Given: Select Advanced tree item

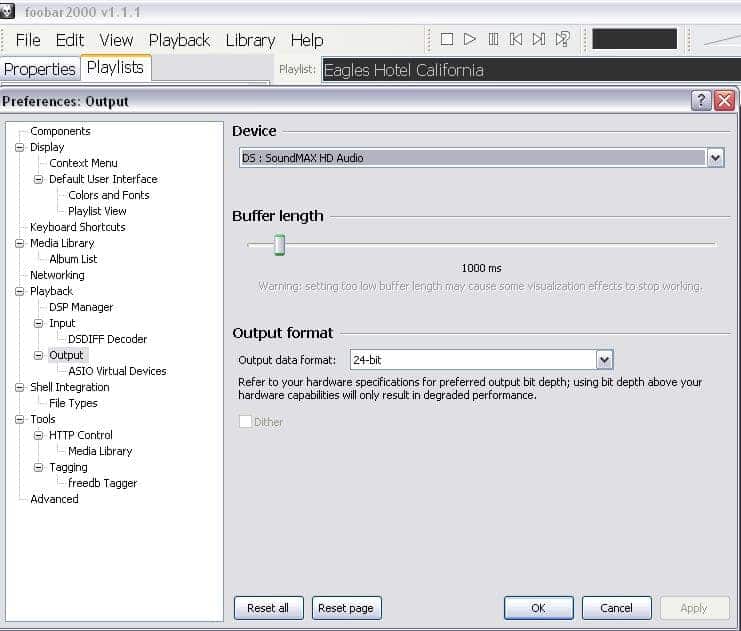Looking at the screenshot, I should [x=54, y=500].
